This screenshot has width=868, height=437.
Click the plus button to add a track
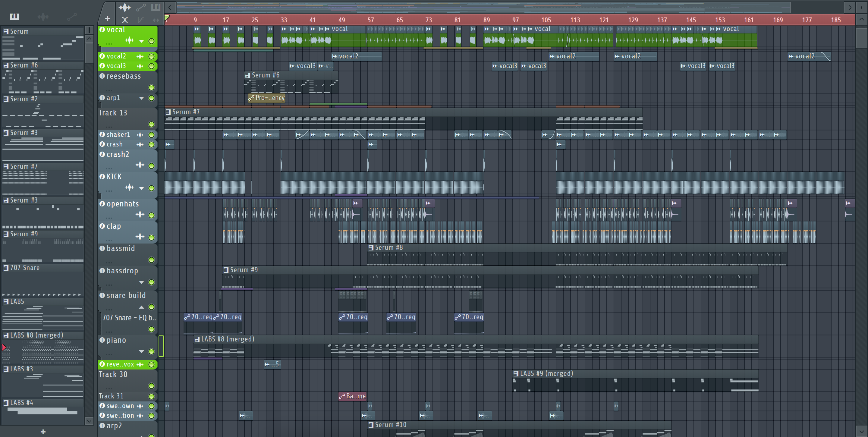[108, 18]
